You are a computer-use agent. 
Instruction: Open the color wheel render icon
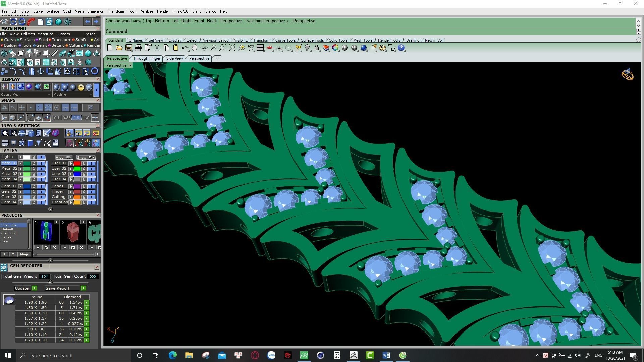[x=335, y=48]
